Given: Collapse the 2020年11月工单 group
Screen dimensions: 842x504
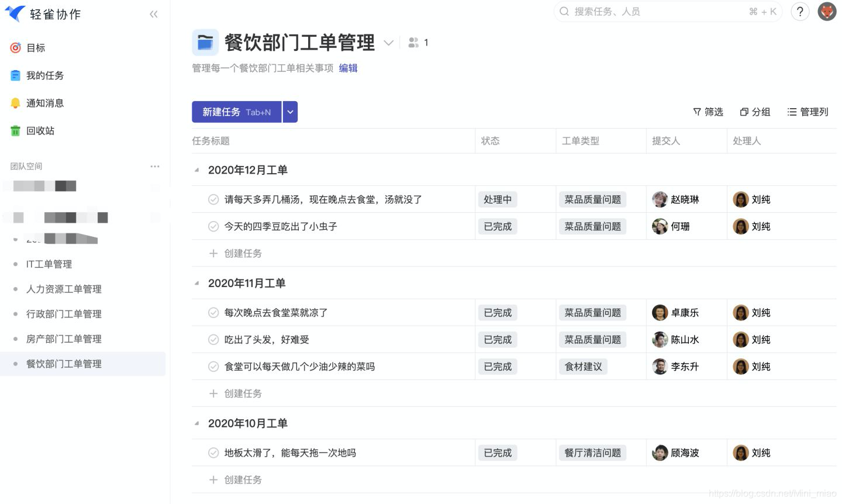Looking at the screenshot, I should pyautogui.click(x=197, y=283).
